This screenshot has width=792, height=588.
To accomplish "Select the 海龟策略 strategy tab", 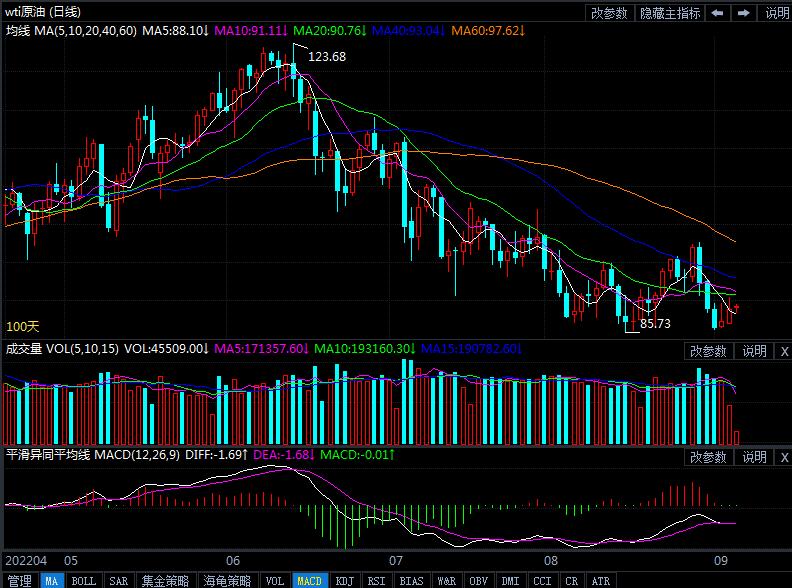I will click(227, 580).
